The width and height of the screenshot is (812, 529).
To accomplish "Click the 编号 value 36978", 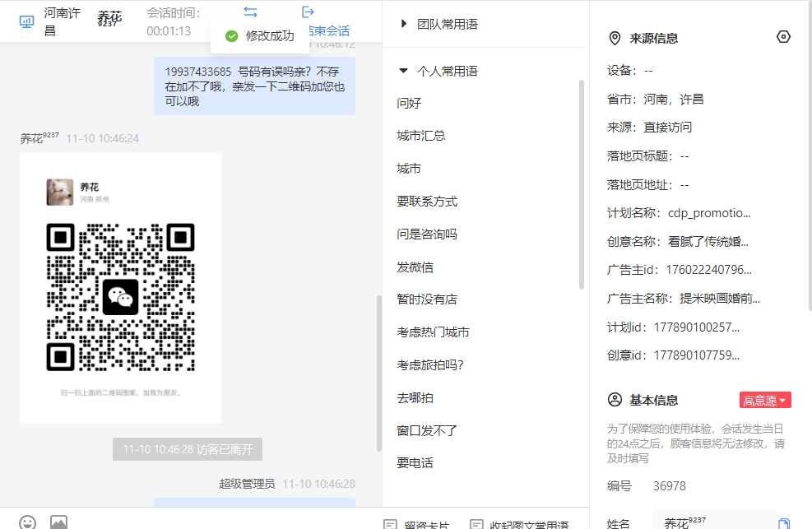I will [x=670, y=486].
